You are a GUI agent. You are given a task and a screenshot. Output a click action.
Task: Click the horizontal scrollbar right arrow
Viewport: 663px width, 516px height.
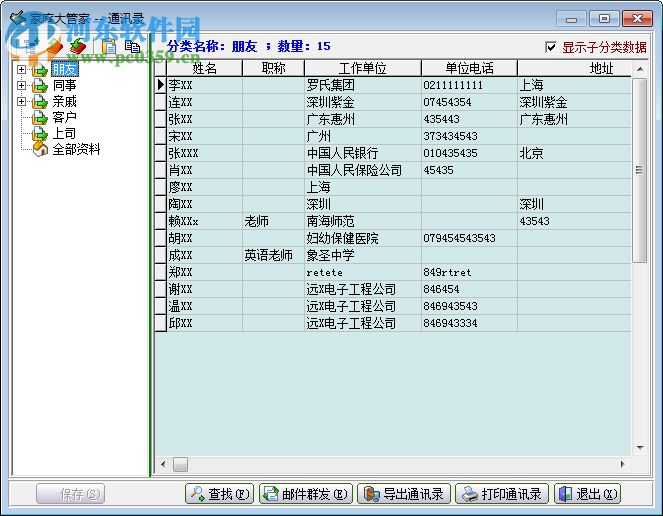point(622,464)
